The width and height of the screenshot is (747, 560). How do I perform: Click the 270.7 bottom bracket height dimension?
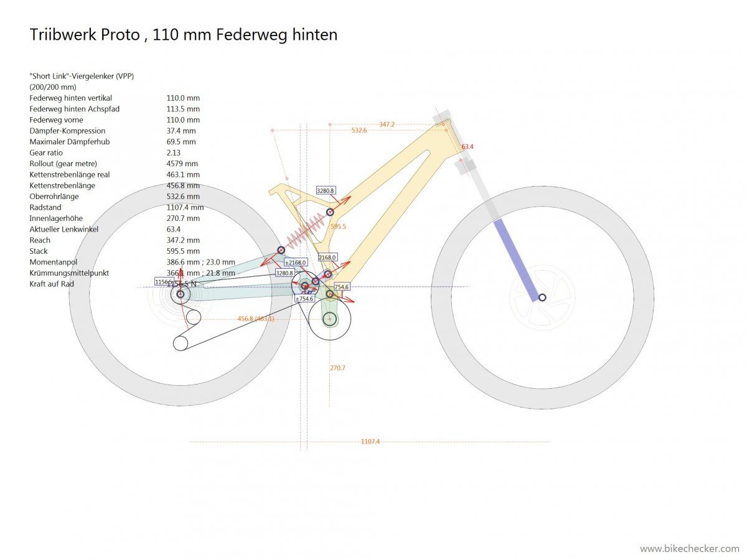[x=337, y=368]
